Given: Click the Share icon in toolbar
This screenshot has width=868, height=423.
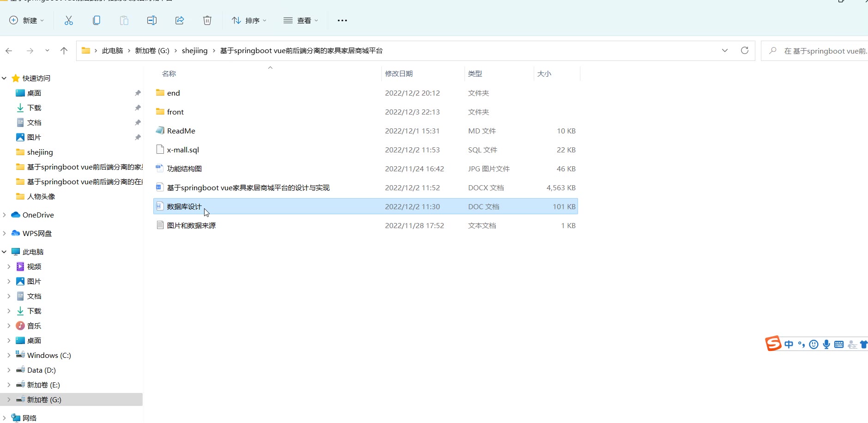Looking at the screenshot, I should 180,20.
